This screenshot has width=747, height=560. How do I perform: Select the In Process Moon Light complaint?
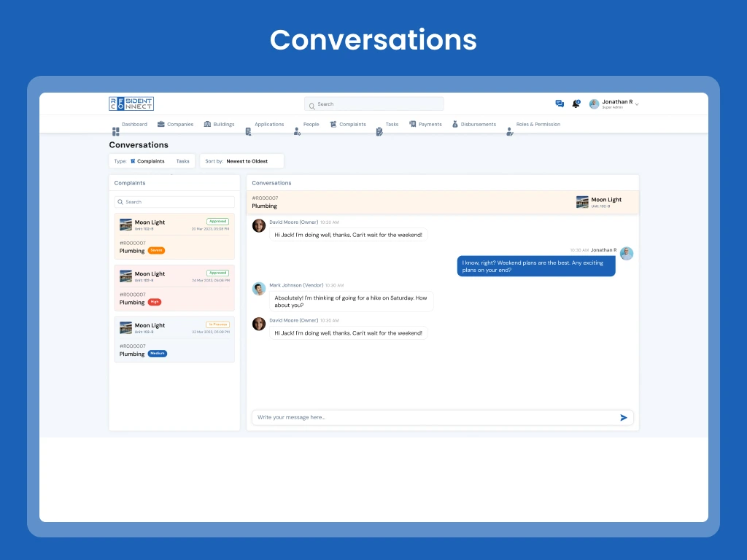pyautogui.click(x=174, y=339)
